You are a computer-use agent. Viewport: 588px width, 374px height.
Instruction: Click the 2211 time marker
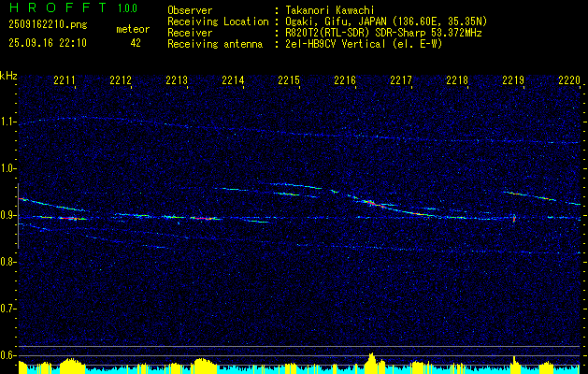[65, 79]
